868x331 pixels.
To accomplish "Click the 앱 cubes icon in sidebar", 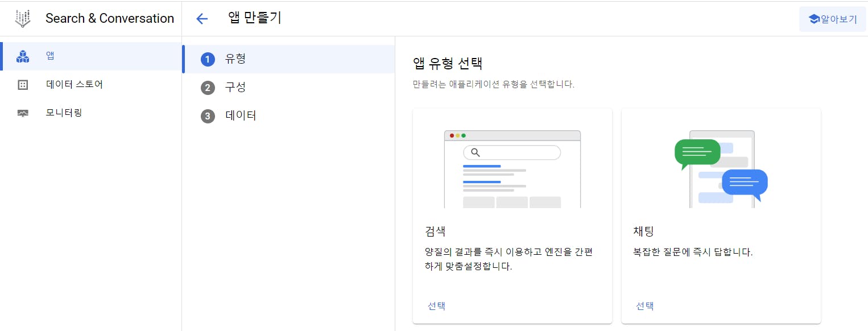I will [x=23, y=56].
